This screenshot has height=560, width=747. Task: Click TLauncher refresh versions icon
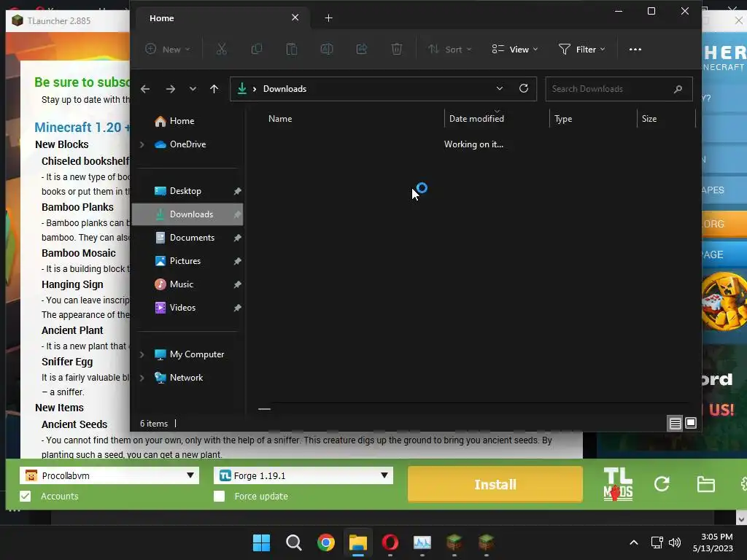click(662, 484)
